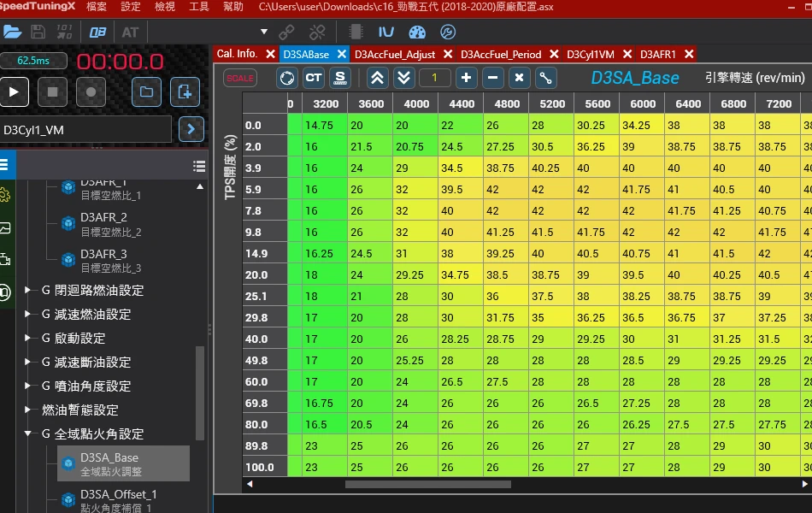Image resolution: width=812 pixels, height=513 pixels.
Task: Click the binary data icon in the toolbar
Action: point(64,32)
